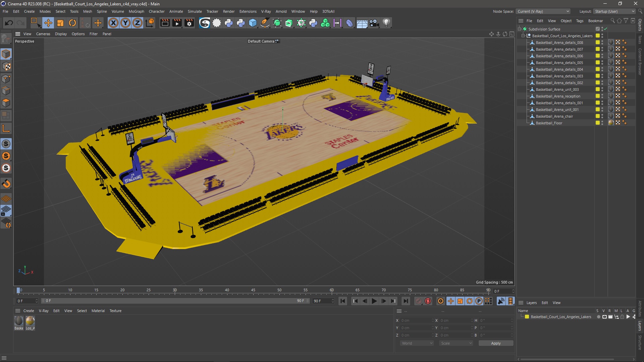
Task: Toggle X axis lock
Action: [x=113, y=23]
